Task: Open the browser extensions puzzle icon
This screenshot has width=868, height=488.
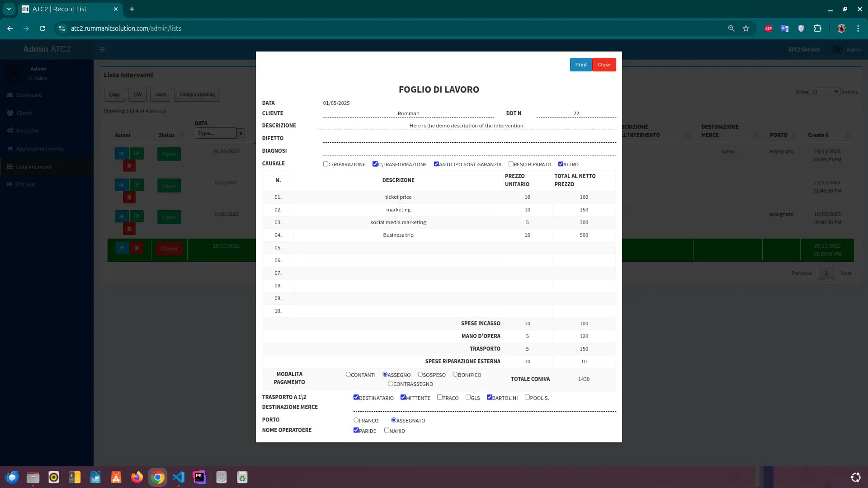Action: (x=817, y=28)
